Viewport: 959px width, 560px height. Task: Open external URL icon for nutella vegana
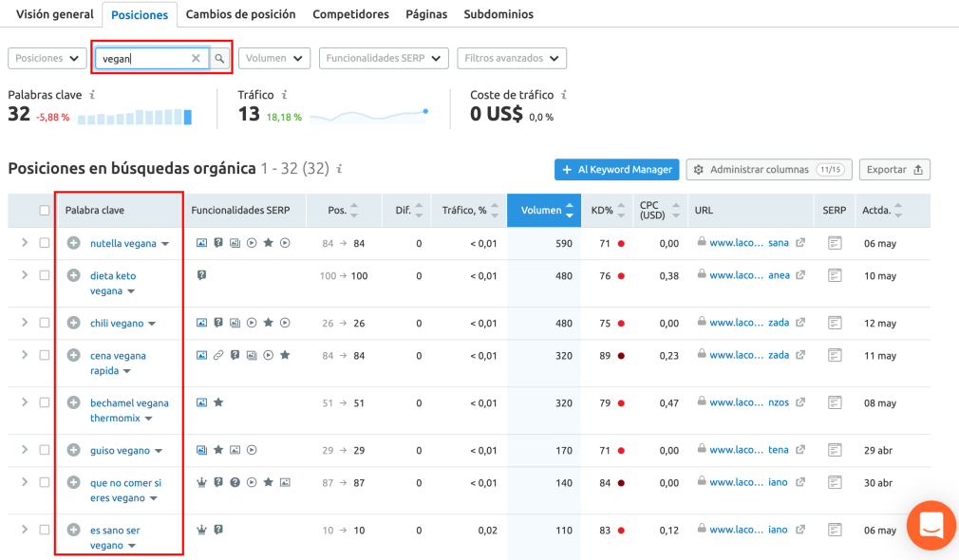800,243
